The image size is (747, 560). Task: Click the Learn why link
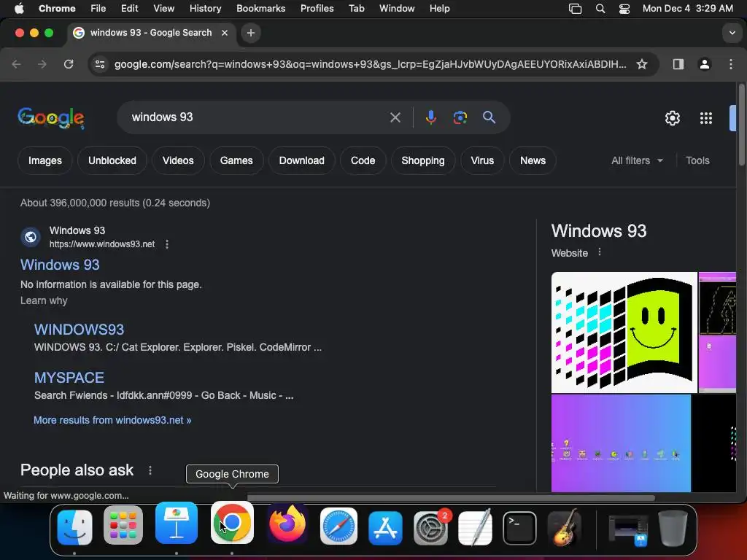[44, 301]
